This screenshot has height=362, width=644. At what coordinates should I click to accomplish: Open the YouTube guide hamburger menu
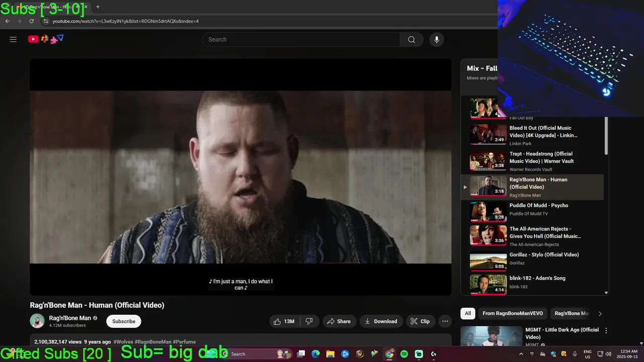tap(13, 39)
